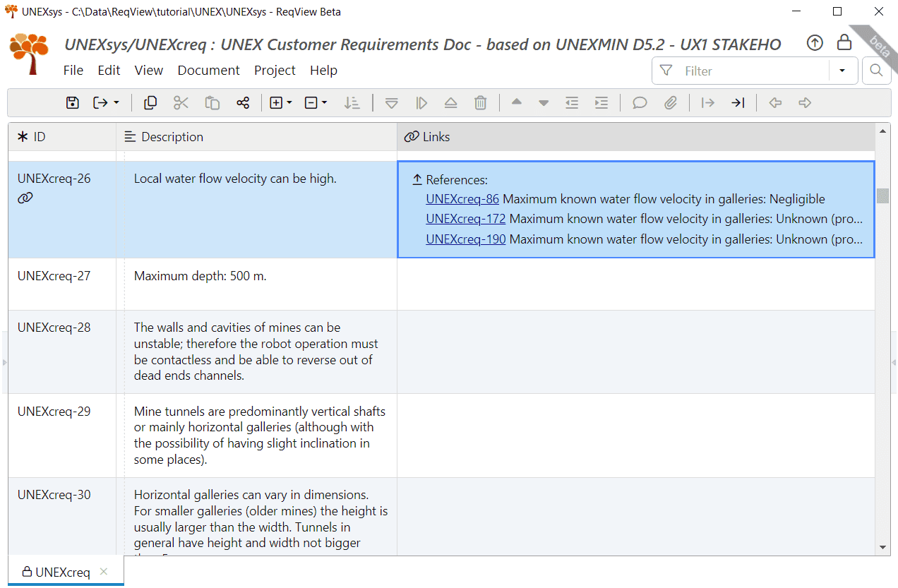Viewport: 898px width, 588px height.
Task: Click description about predominantly vertical shafts
Action: click(x=260, y=436)
